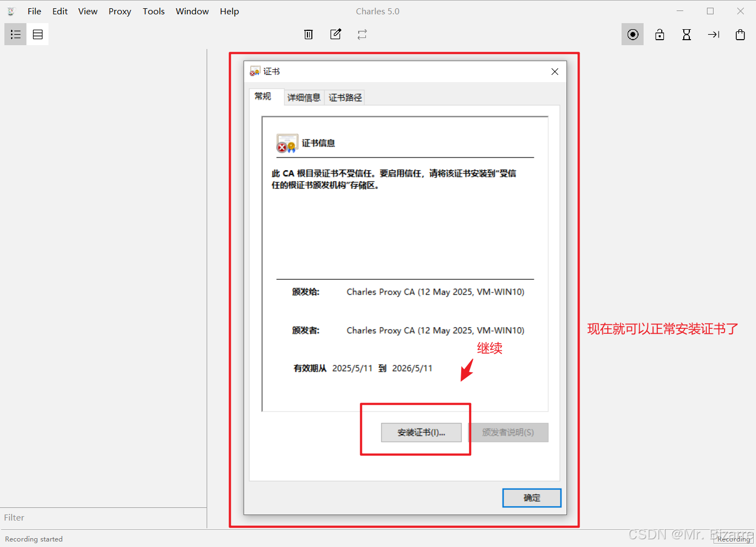Toggle SSL Proxying padlock icon

point(660,34)
